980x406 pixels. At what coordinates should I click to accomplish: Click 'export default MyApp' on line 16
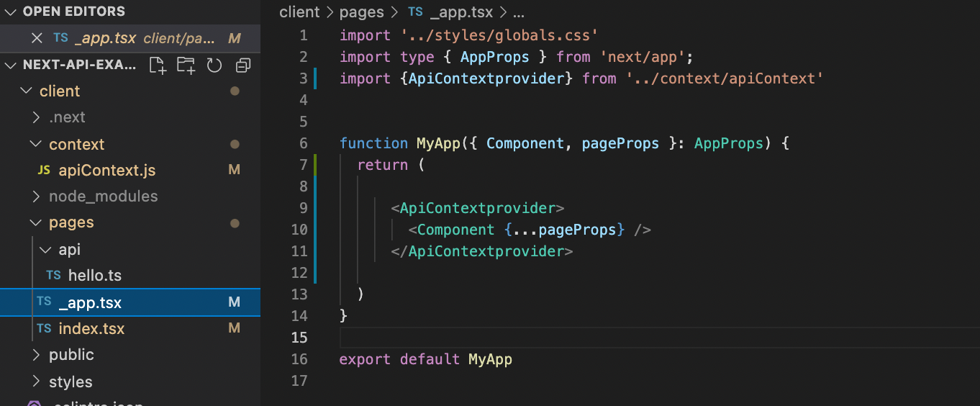click(426, 359)
